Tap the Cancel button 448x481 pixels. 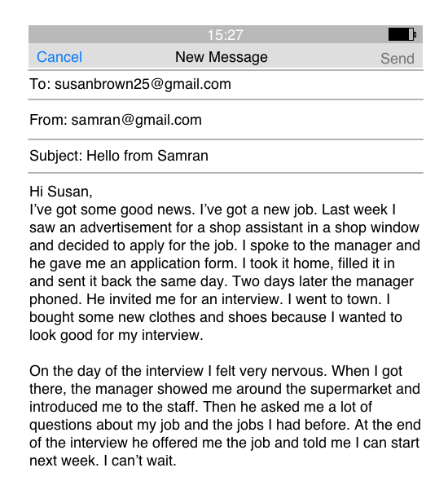[x=59, y=57]
